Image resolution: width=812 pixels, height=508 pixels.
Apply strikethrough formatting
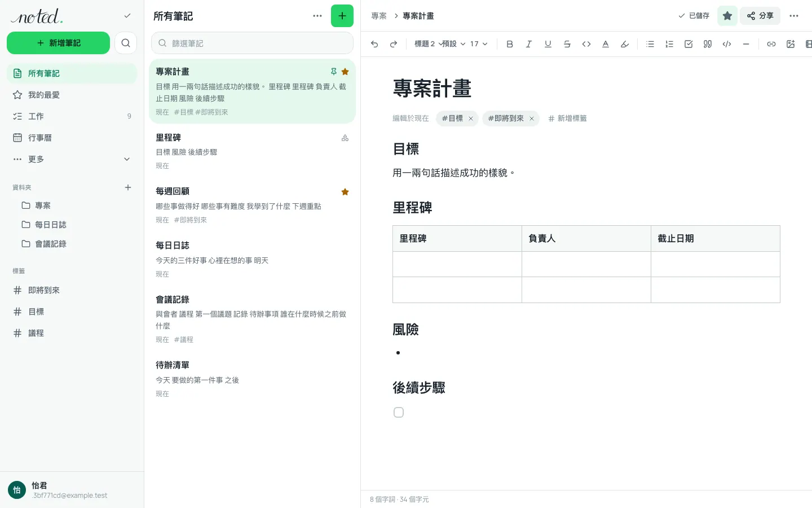pyautogui.click(x=567, y=44)
